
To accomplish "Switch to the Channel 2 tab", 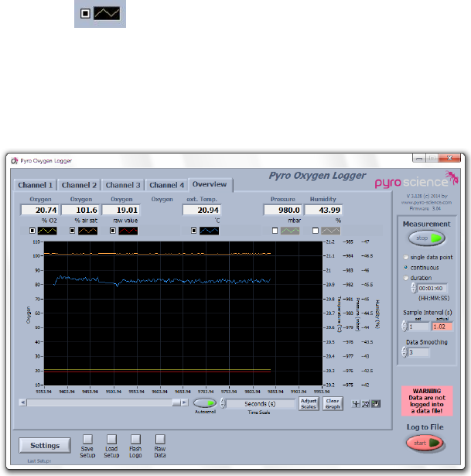I will [x=79, y=185].
